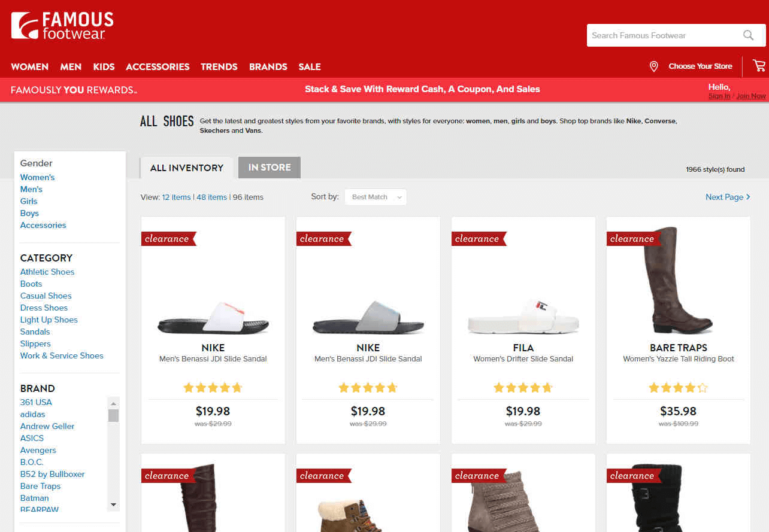Open the gray Nike Benassi slide image

[x=368, y=318]
